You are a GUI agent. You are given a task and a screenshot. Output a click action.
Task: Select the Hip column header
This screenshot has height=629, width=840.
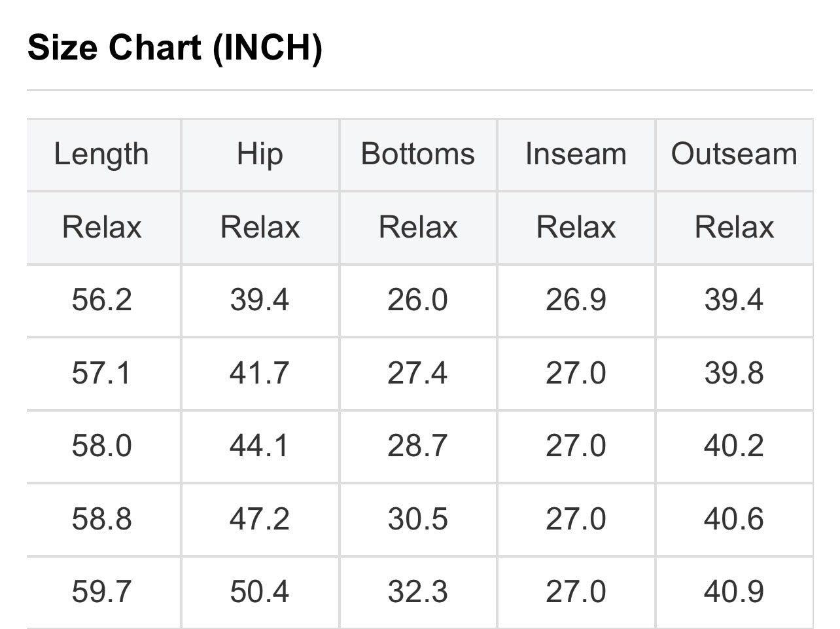[260, 154]
